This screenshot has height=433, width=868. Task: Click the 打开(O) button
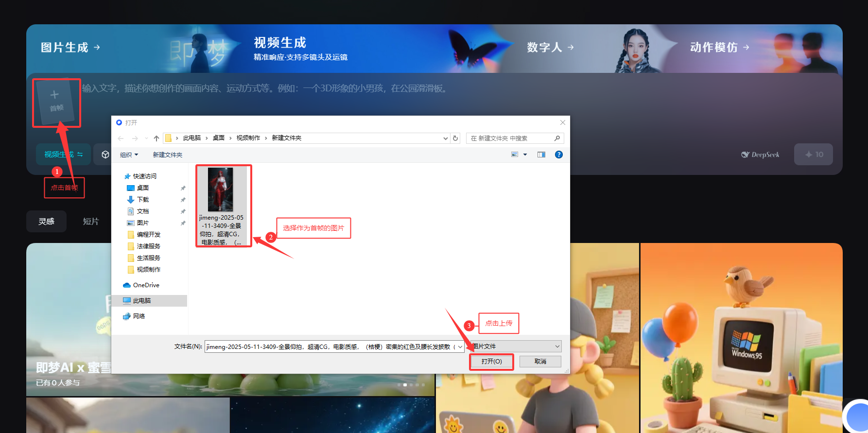491,362
